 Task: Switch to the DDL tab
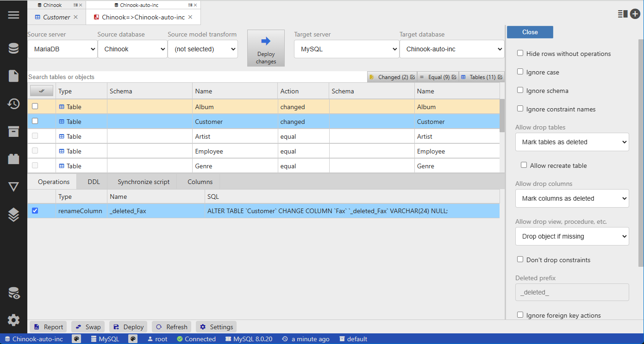94,182
